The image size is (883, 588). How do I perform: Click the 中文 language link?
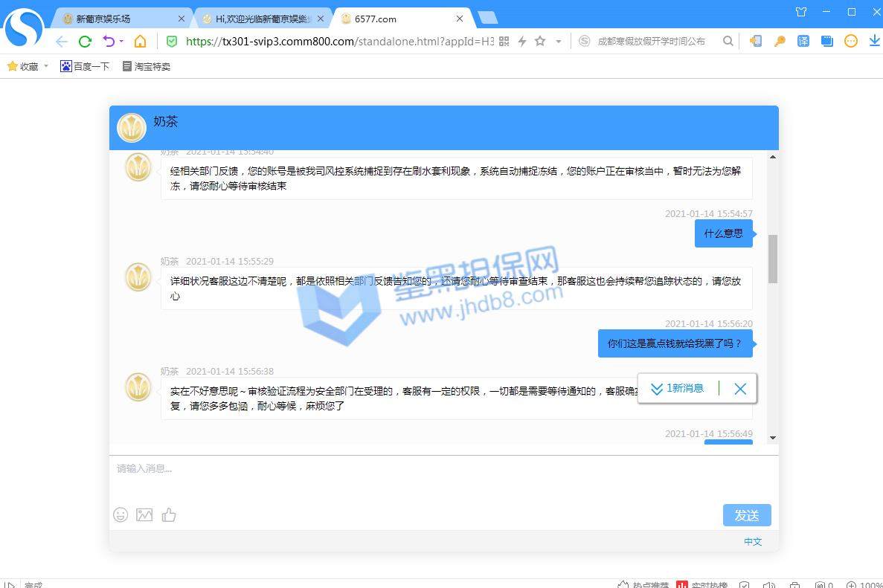coord(753,542)
